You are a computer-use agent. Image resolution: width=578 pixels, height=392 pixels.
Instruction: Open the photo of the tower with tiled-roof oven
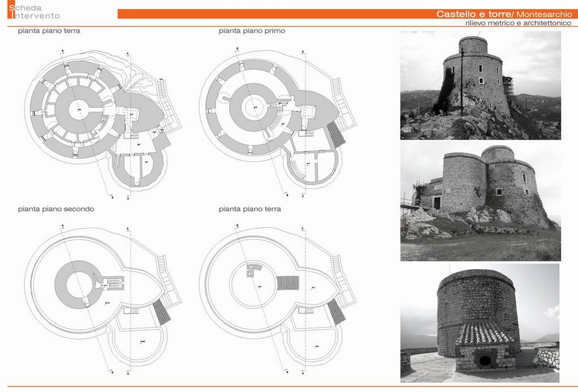(x=480, y=323)
